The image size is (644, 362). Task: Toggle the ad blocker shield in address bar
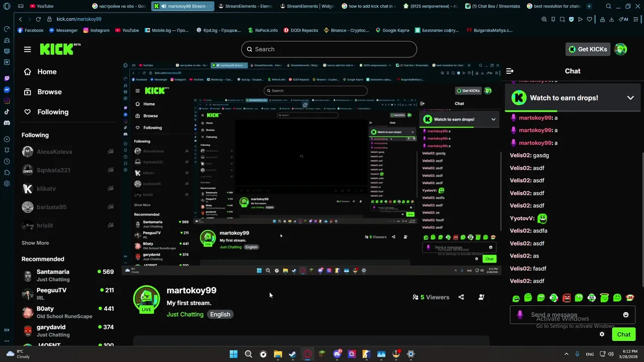571,19
